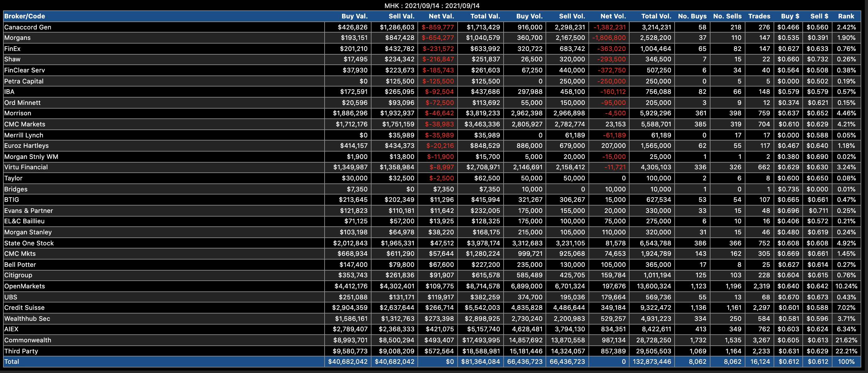Click the Buy $ column header
Image resolution: width=868 pixels, height=373 pixels.
[x=790, y=16]
